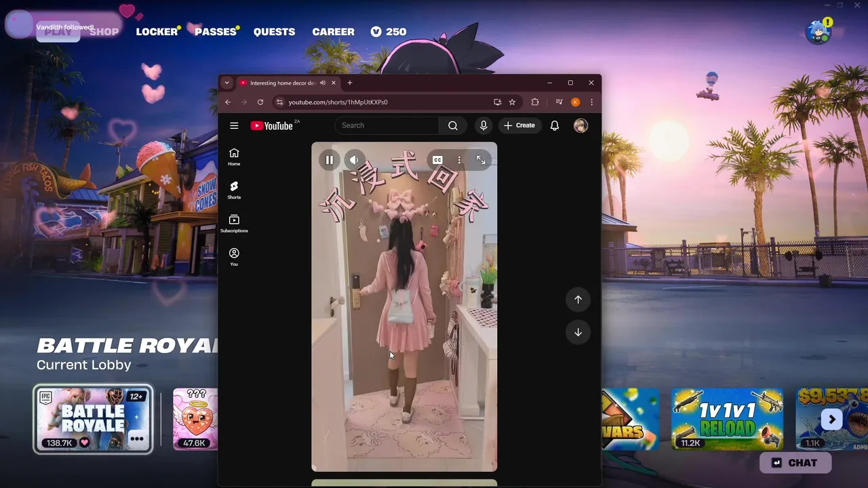Viewport: 868px width, 488px height.
Task: Open Chrome extensions puzzle icon
Action: (x=535, y=102)
